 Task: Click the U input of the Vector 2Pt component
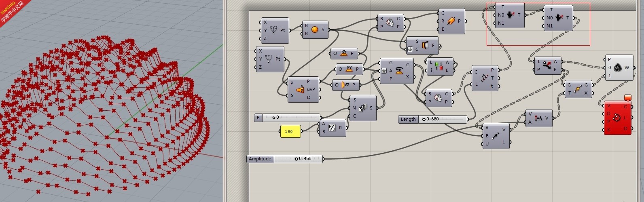487,144
